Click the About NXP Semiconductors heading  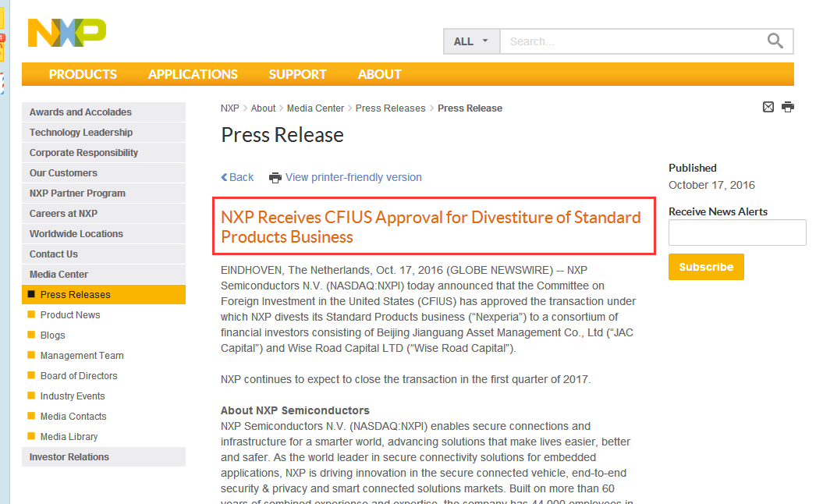point(295,410)
